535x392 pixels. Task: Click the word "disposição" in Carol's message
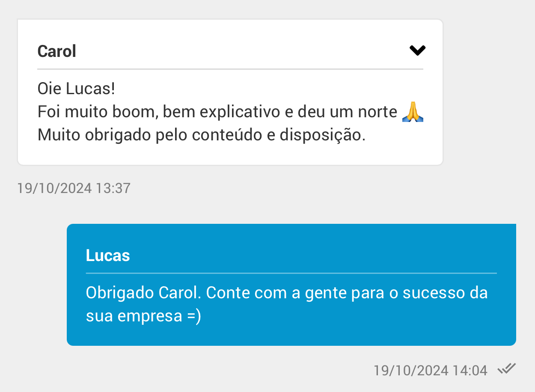tap(322, 135)
